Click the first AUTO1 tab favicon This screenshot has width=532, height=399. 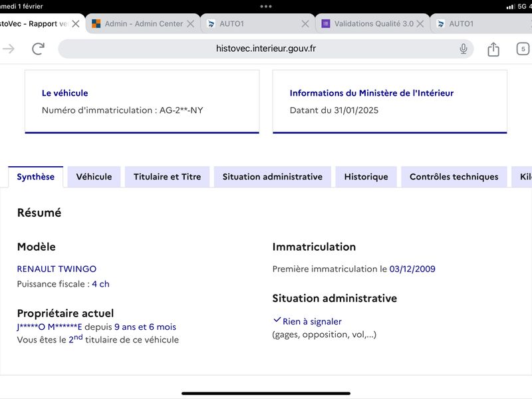(x=211, y=24)
